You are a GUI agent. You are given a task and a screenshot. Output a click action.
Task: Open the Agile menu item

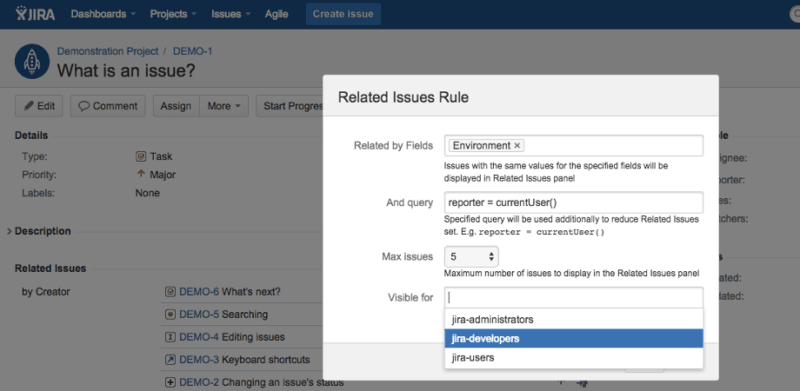[277, 14]
